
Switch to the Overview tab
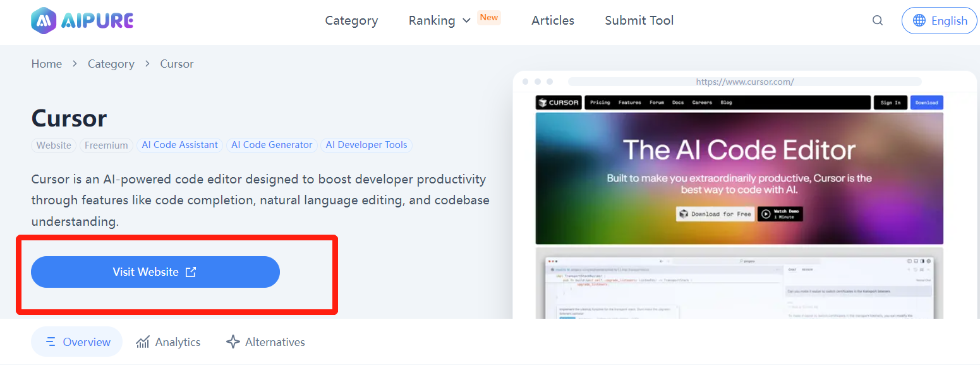[x=77, y=342]
